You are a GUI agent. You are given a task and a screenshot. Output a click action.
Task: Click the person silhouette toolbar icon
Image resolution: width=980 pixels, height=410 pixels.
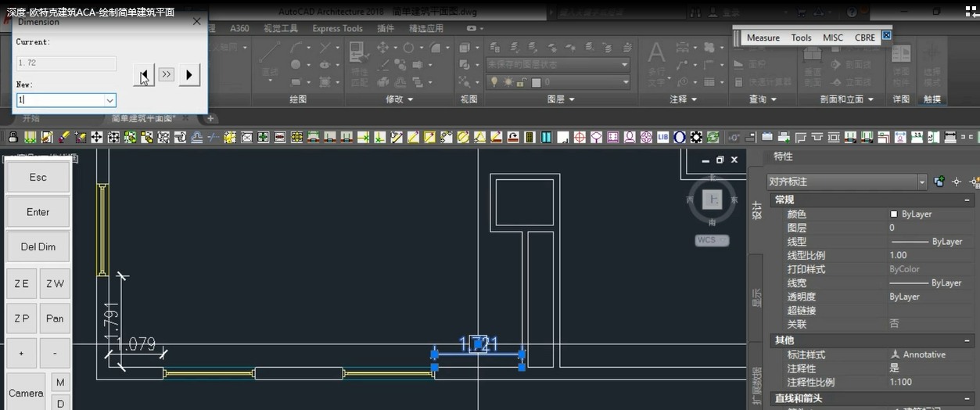pos(630,137)
